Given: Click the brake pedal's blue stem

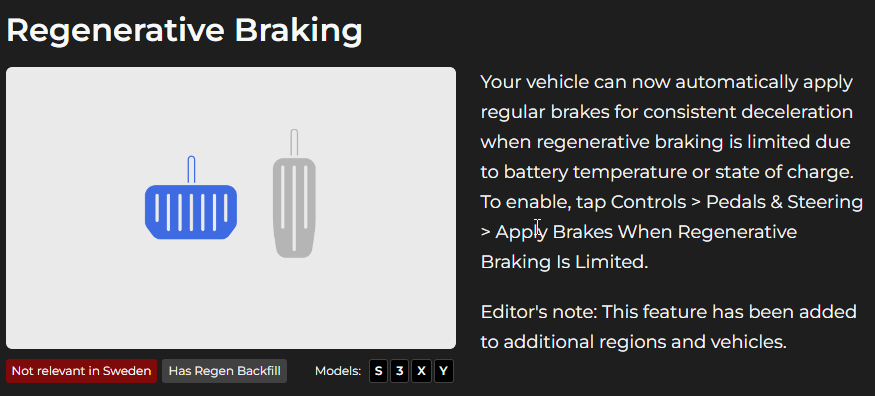Looking at the screenshot, I should (x=191, y=170).
